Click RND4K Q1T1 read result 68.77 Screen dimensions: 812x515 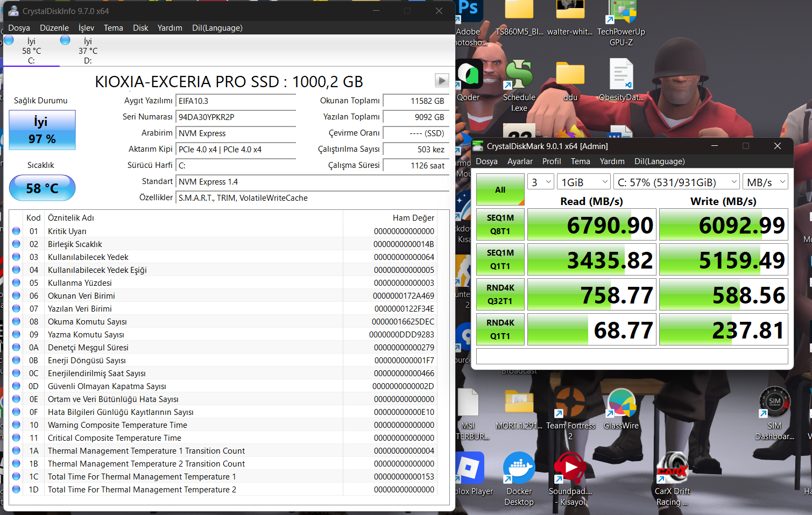[x=592, y=329]
